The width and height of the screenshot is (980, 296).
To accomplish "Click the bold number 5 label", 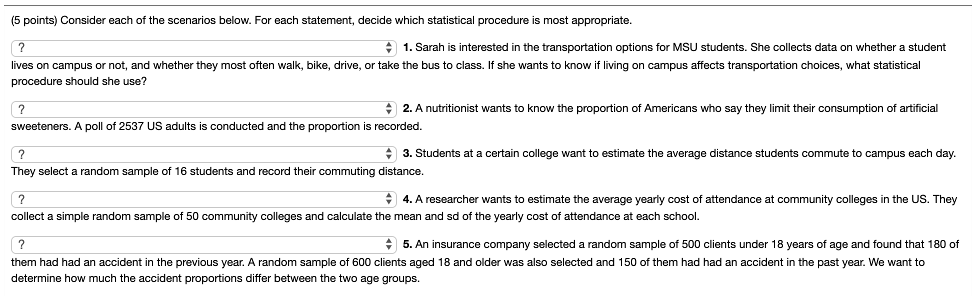I will 407,244.
